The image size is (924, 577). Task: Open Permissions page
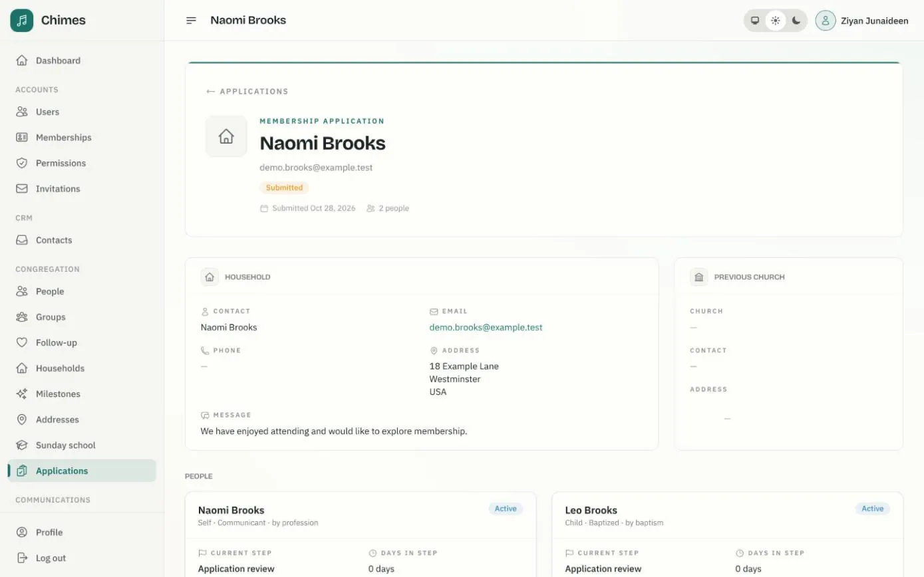pos(82,163)
